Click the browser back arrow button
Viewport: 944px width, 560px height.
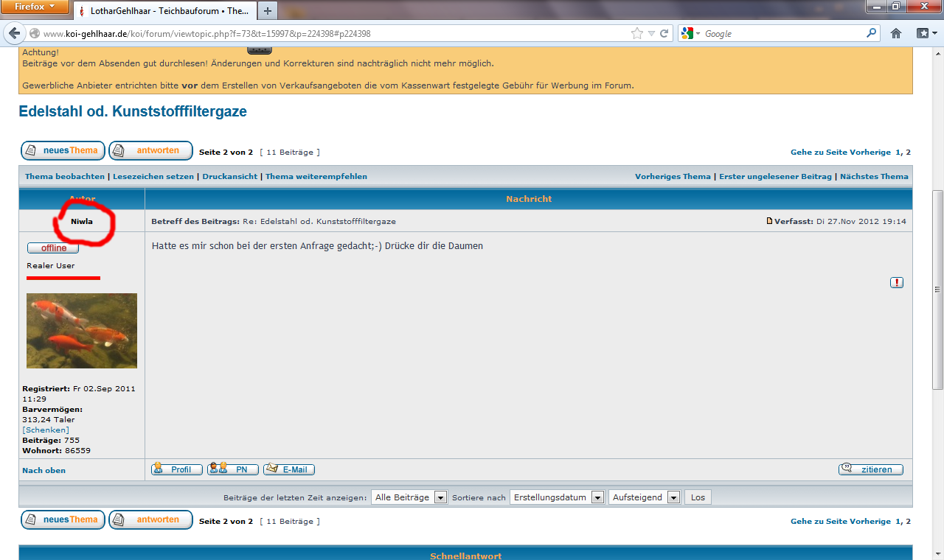click(14, 33)
